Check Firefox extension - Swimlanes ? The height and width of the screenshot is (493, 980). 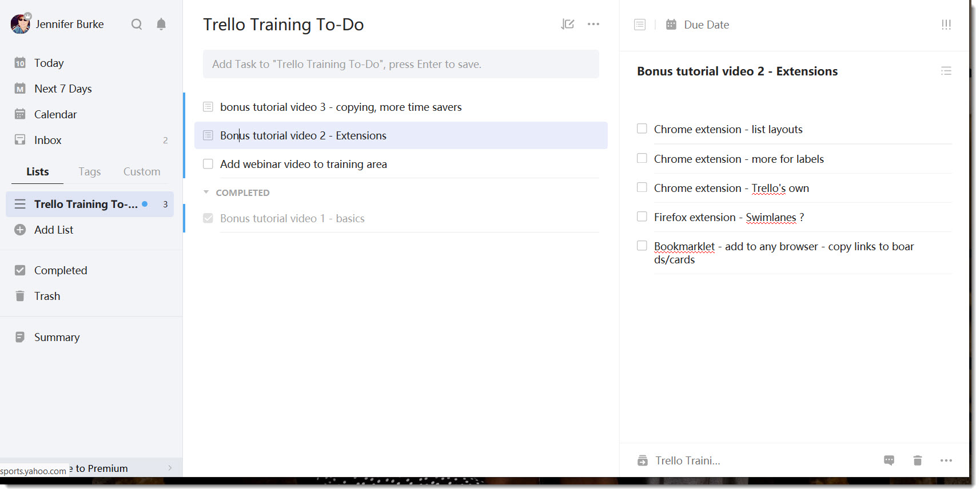pos(642,217)
